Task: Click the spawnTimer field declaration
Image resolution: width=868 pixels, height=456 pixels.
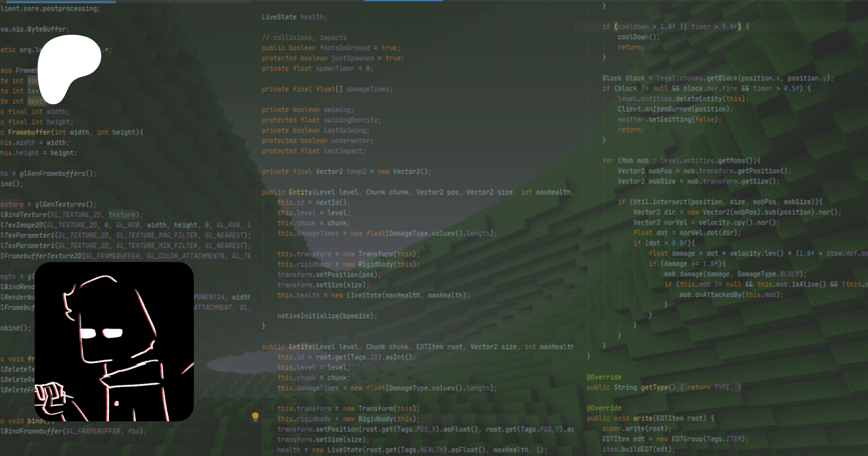Action: pyautogui.click(x=332, y=69)
